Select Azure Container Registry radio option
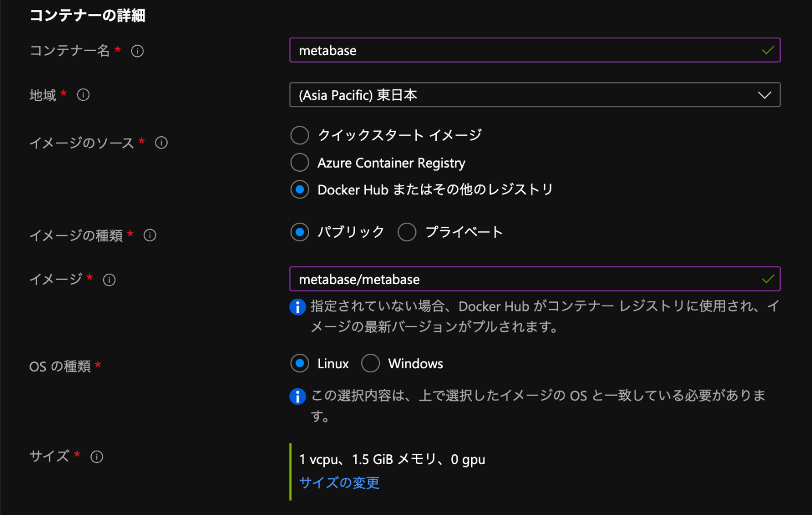The height and width of the screenshot is (515, 812). [x=300, y=162]
